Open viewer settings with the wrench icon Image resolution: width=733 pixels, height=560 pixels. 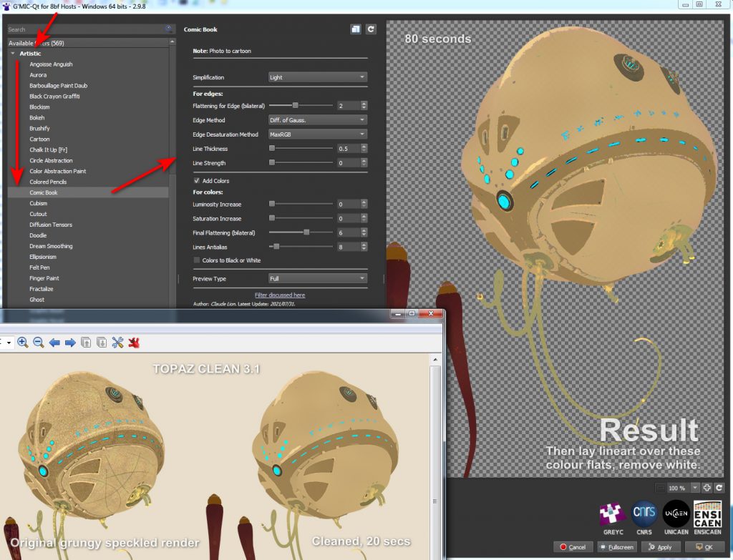tap(117, 343)
